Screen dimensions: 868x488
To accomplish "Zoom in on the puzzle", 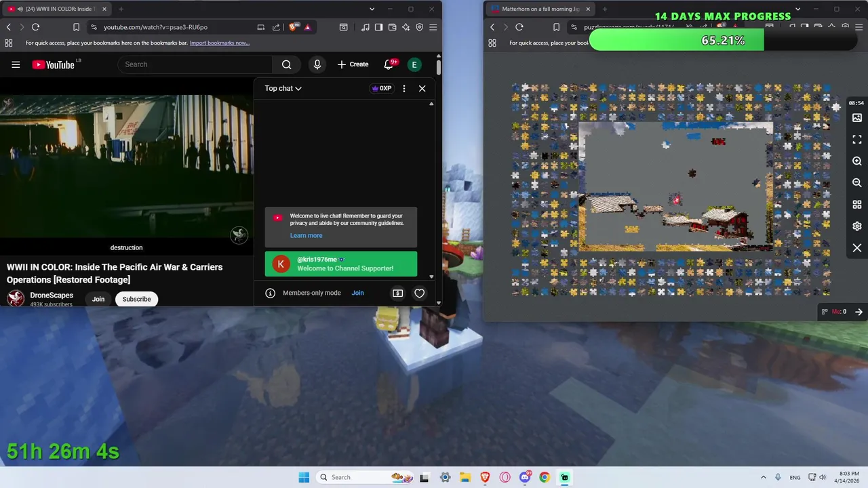I will (857, 161).
